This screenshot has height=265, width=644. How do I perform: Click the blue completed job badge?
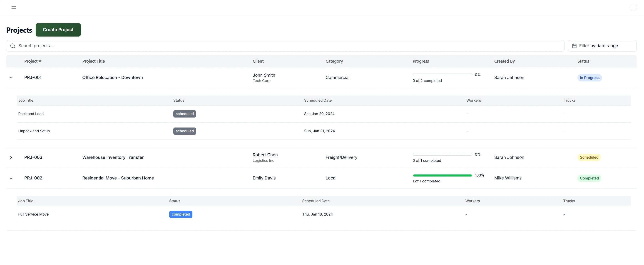click(x=181, y=214)
